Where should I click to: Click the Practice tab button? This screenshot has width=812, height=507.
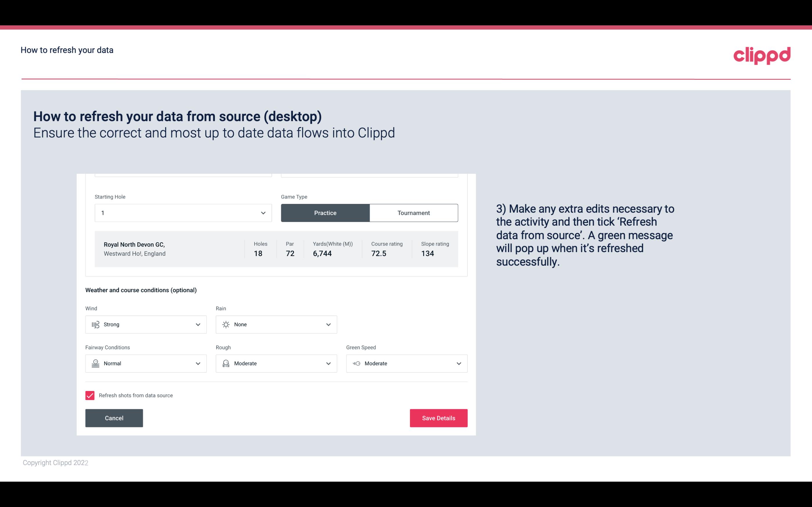325,213
